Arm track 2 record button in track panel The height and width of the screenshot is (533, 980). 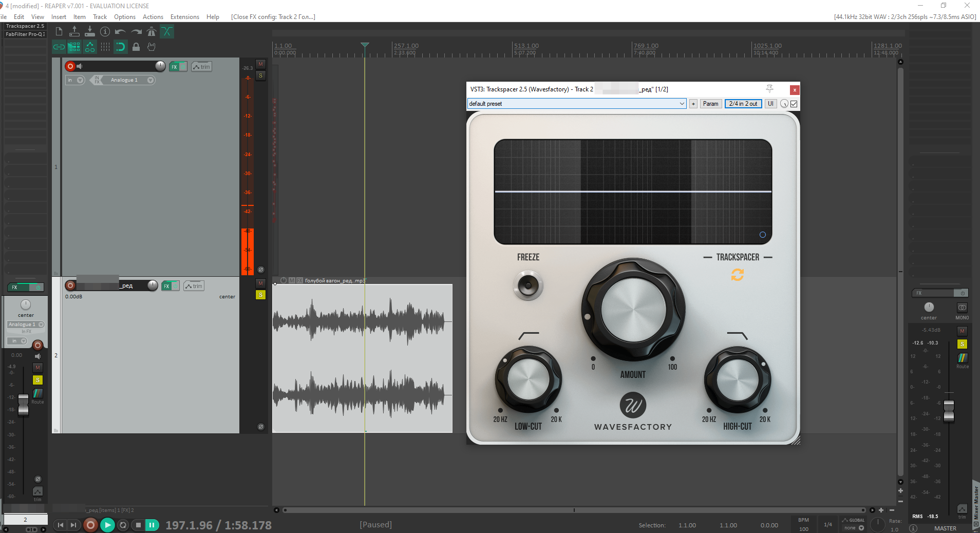click(x=70, y=285)
